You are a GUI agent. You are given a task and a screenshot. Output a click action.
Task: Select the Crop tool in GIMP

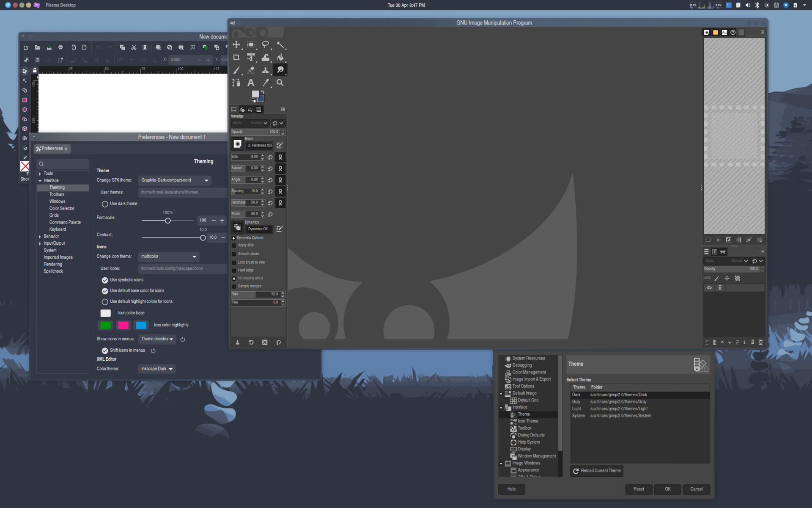pyautogui.click(x=236, y=58)
